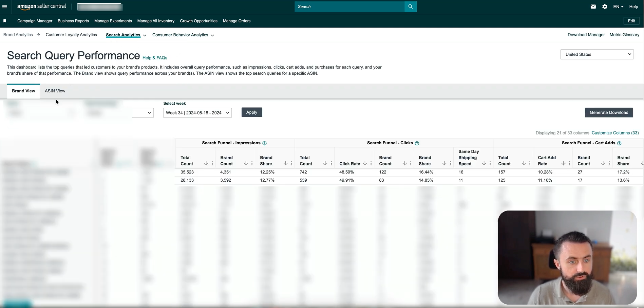The height and width of the screenshot is (308, 644).
Task: Open the mail messages icon
Action: pos(593,6)
